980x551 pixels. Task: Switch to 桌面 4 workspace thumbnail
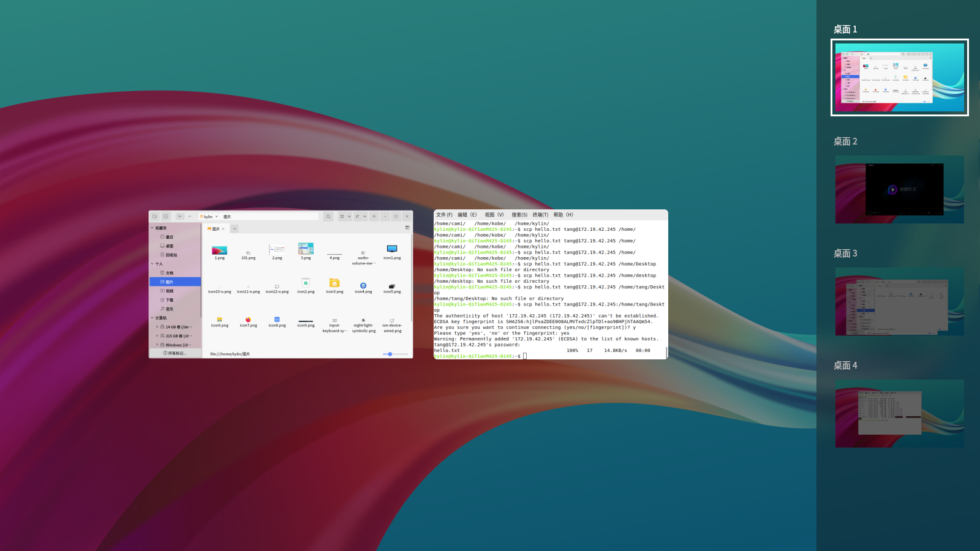(899, 413)
